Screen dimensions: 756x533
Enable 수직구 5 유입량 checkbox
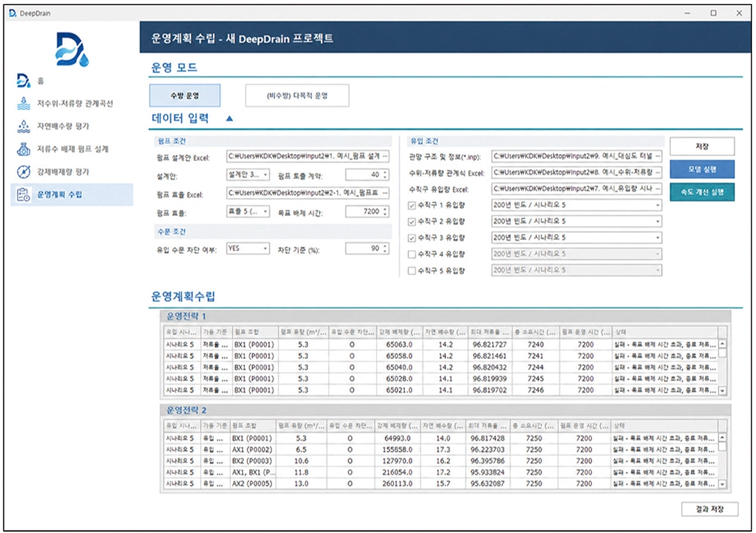(x=412, y=270)
